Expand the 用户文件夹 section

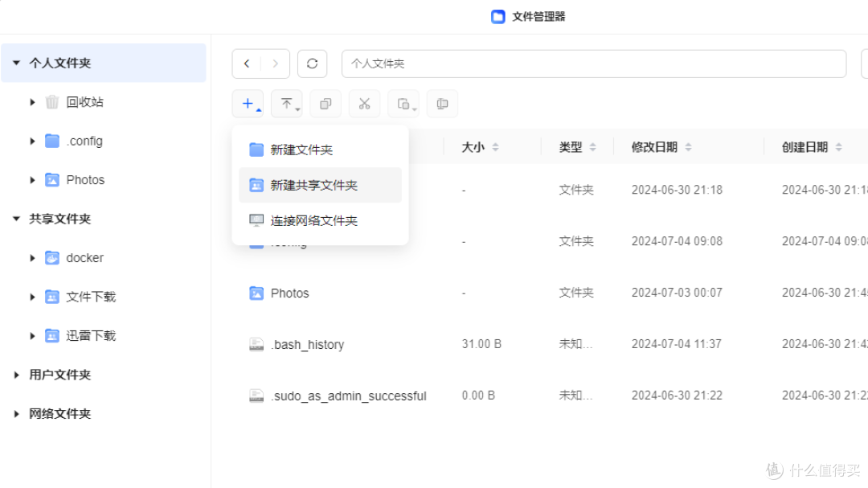click(17, 375)
